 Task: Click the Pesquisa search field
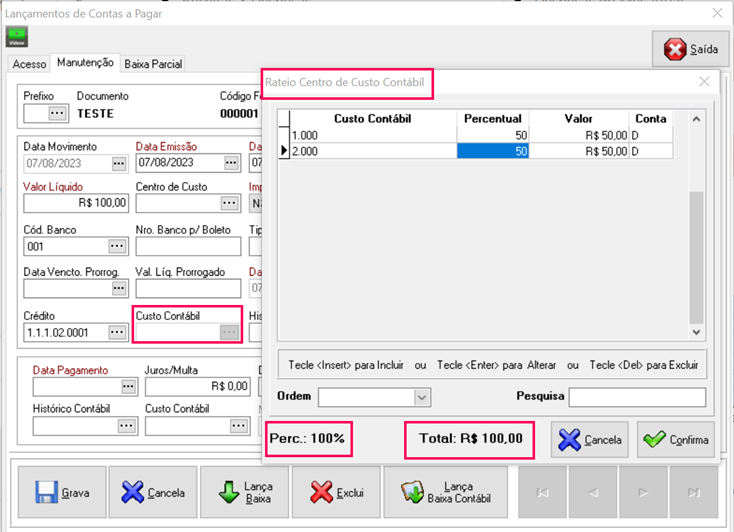click(x=637, y=397)
